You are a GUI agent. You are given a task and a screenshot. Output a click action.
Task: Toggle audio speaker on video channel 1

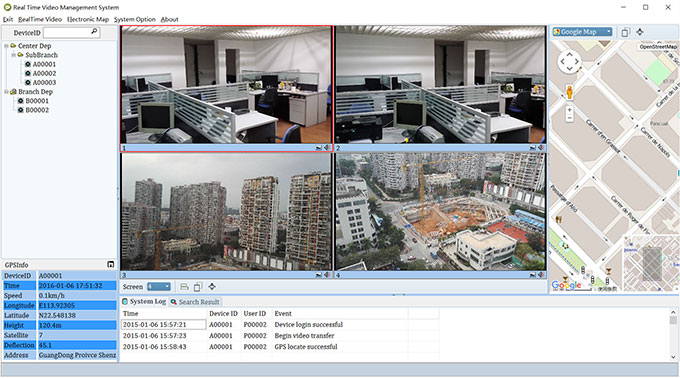(327, 148)
